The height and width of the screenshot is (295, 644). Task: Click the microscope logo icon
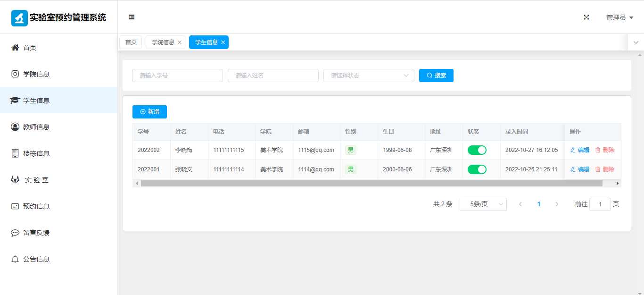click(x=19, y=18)
